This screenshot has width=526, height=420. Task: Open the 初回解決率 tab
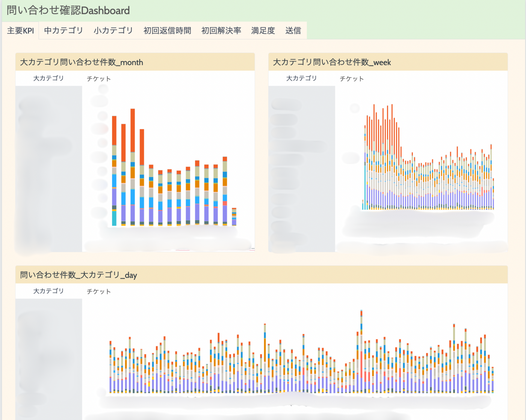pyautogui.click(x=221, y=30)
